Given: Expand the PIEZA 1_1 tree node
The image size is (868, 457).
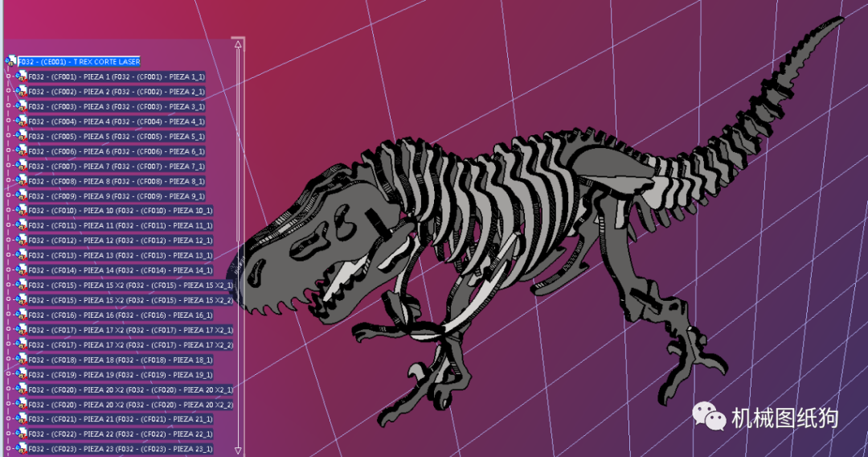Looking at the screenshot, I should 8,76.
